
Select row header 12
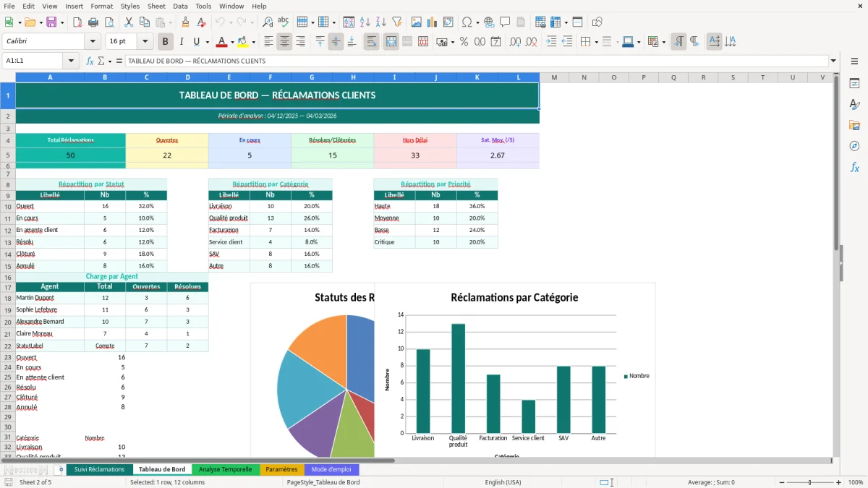(8, 230)
